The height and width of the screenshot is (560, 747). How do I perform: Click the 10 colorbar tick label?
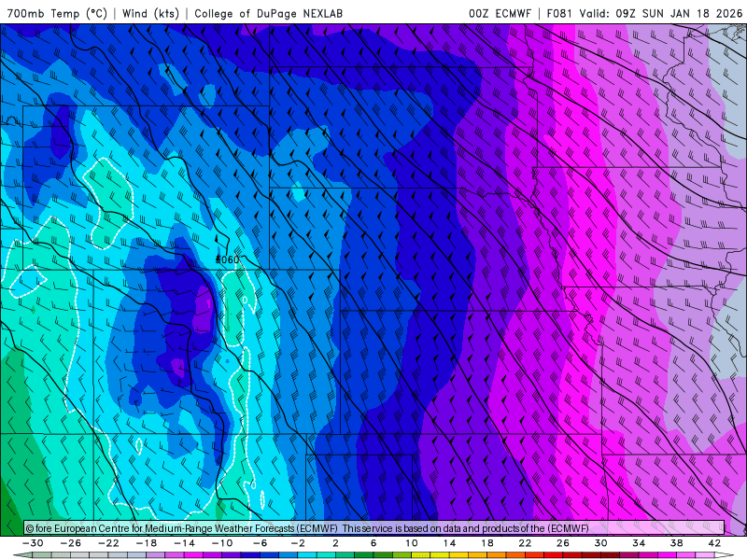point(411,543)
